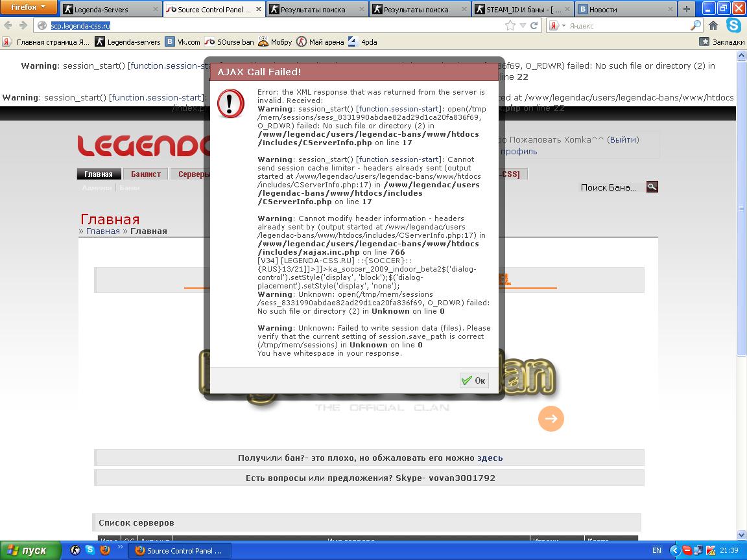Open Vk.com bookmark
The width and height of the screenshot is (747, 560).
coord(183,42)
